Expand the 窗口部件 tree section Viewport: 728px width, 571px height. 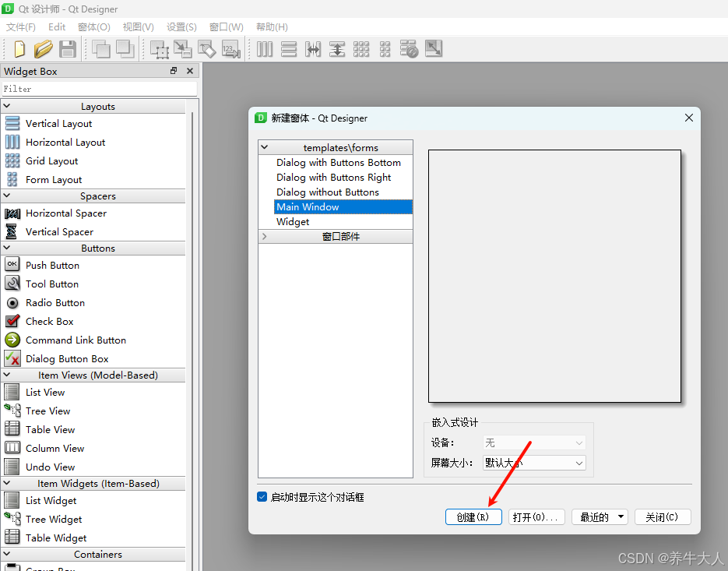pos(265,237)
